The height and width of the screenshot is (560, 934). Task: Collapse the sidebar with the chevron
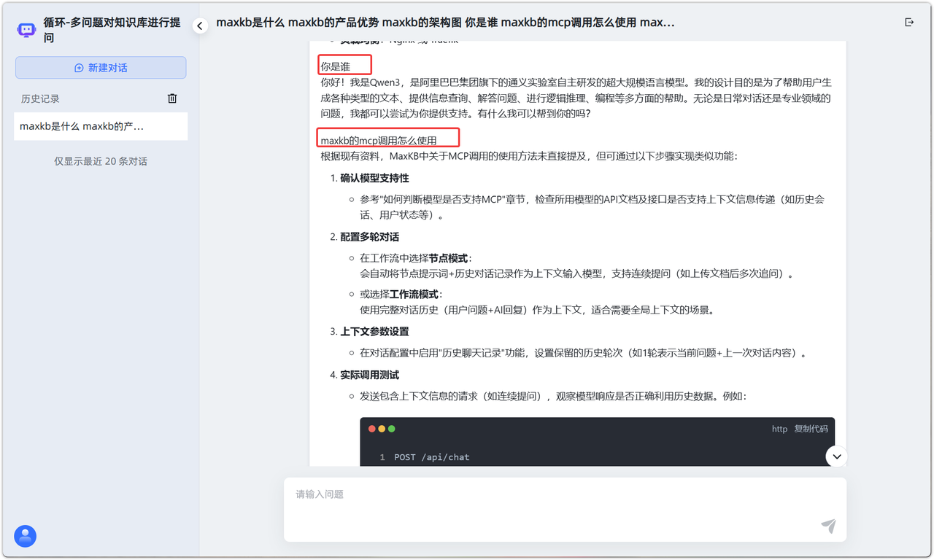click(200, 26)
